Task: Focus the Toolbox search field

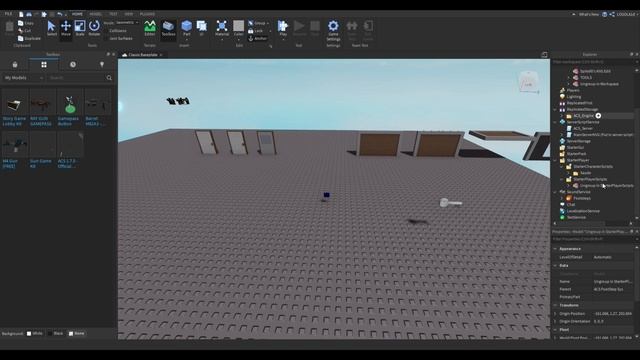Action: tap(76, 78)
